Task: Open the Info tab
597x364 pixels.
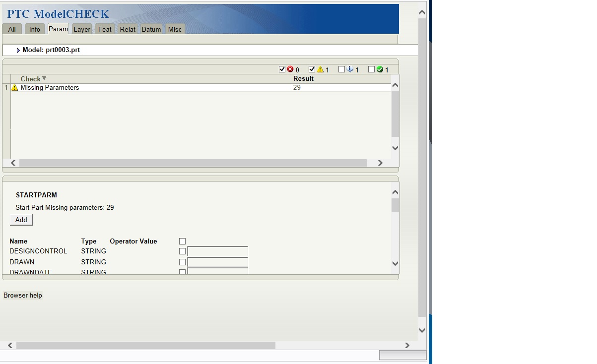Action: [34, 29]
